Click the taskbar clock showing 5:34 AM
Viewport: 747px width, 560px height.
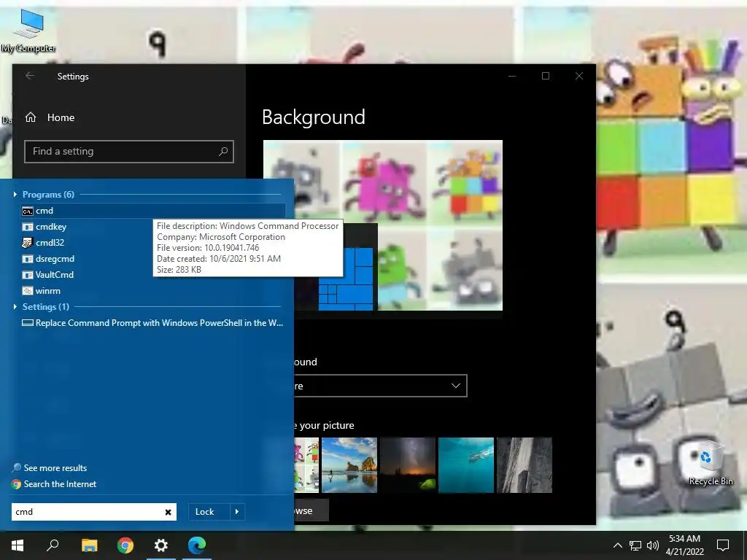(684, 545)
